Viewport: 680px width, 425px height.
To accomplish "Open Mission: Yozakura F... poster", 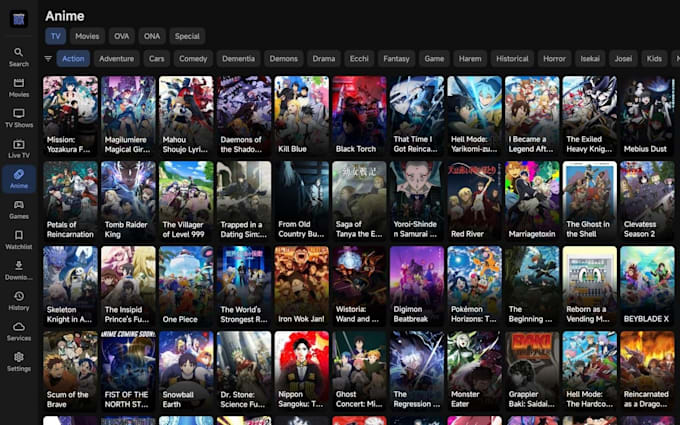I will (70, 116).
